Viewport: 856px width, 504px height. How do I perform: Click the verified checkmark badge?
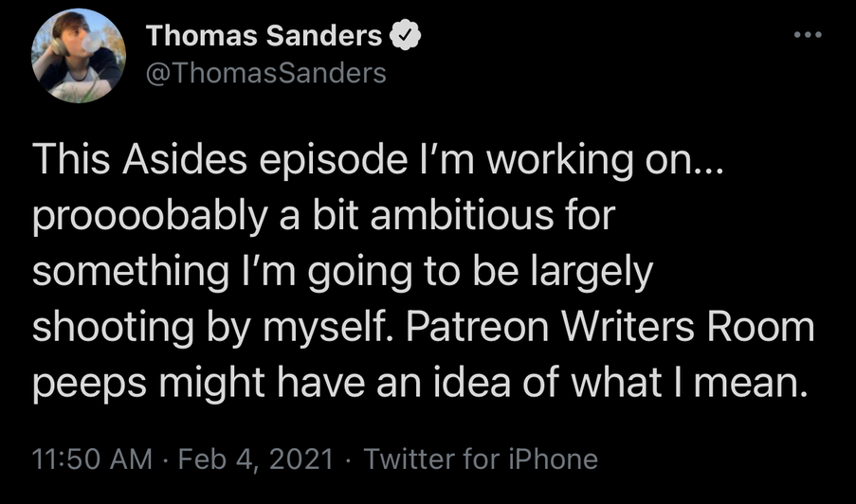pyautogui.click(x=405, y=36)
